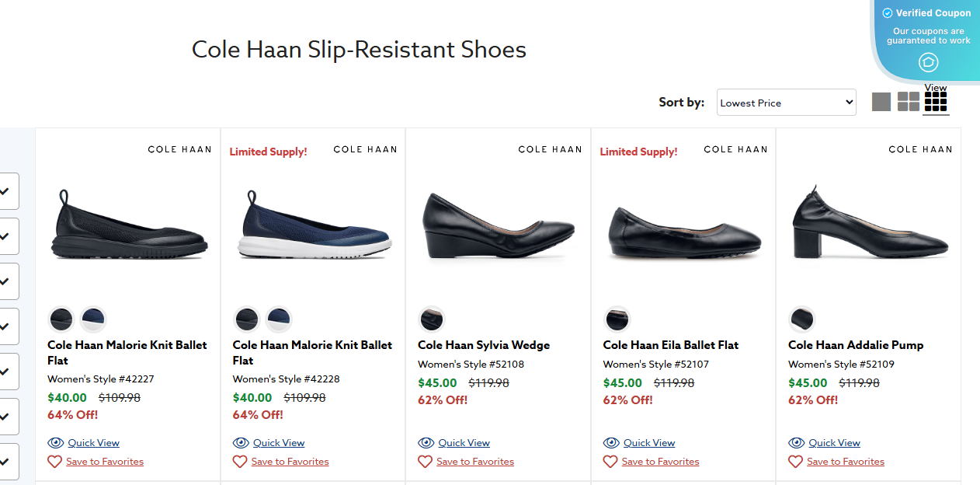Click the Quick View eye icon on Eila Ballet Flat

pos(611,442)
